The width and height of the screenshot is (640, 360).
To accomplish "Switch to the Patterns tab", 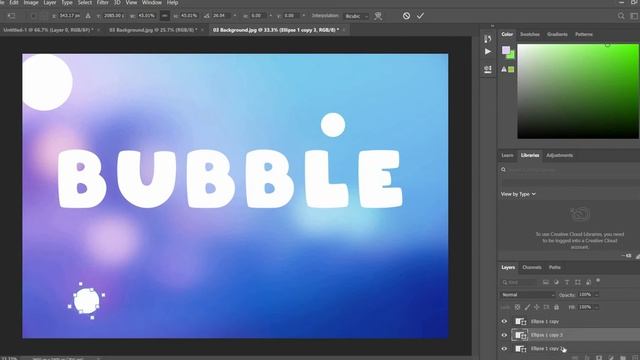I will [584, 34].
